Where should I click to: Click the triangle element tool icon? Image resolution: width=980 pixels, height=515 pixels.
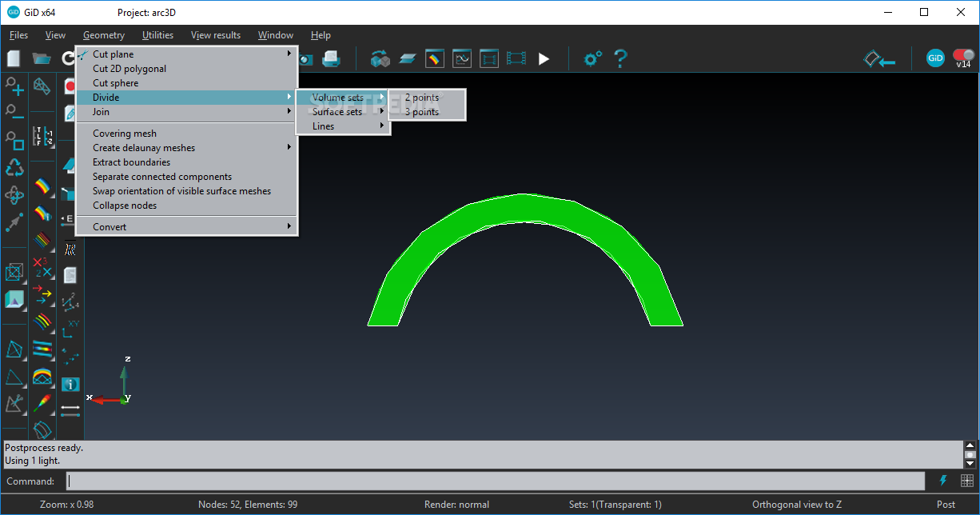[x=14, y=377]
